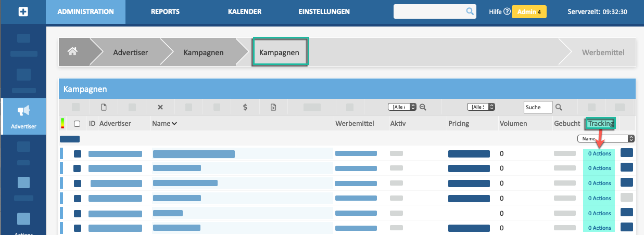Open the [Alle S filter dropdown above Pricing

pyautogui.click(x=481, y=107)
